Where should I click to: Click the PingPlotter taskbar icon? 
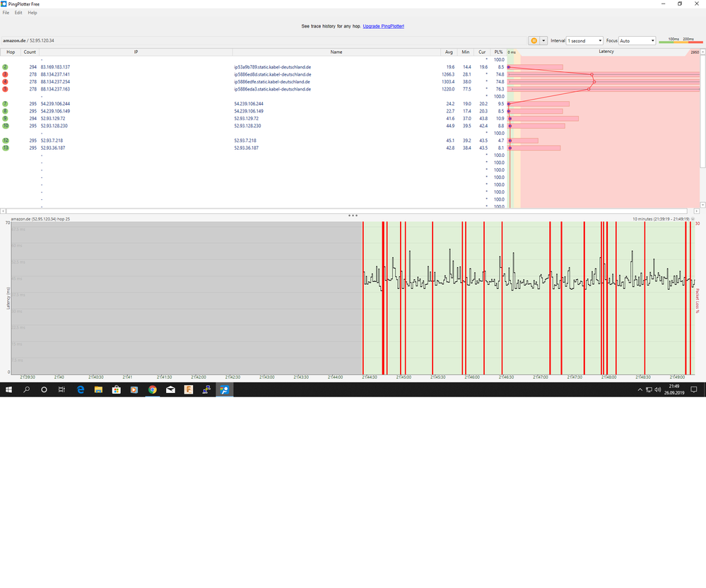pos(224,390)
